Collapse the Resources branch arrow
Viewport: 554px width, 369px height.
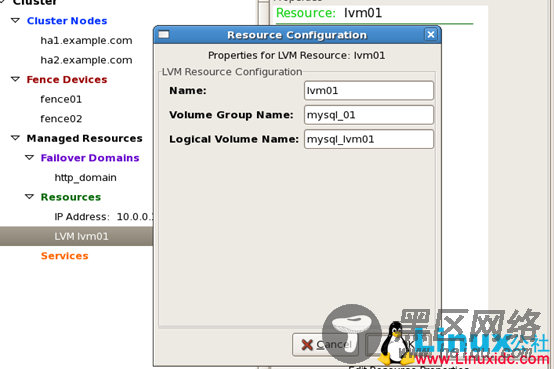(29, 197)
